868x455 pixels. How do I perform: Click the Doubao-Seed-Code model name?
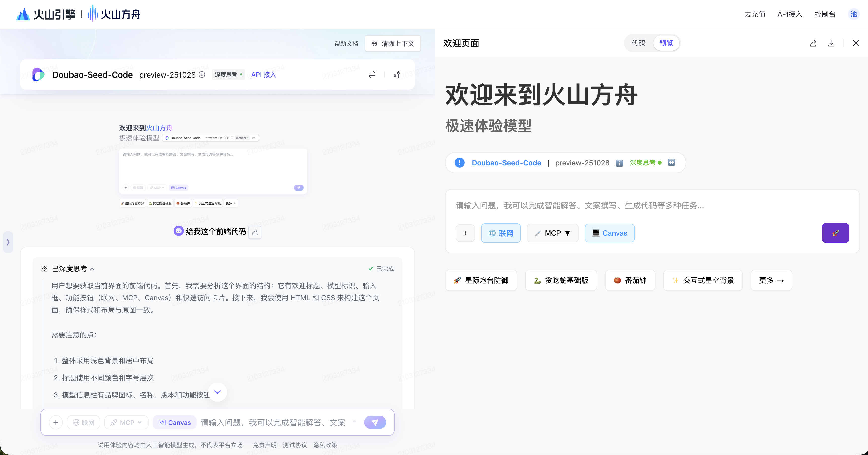coord(92,74)
